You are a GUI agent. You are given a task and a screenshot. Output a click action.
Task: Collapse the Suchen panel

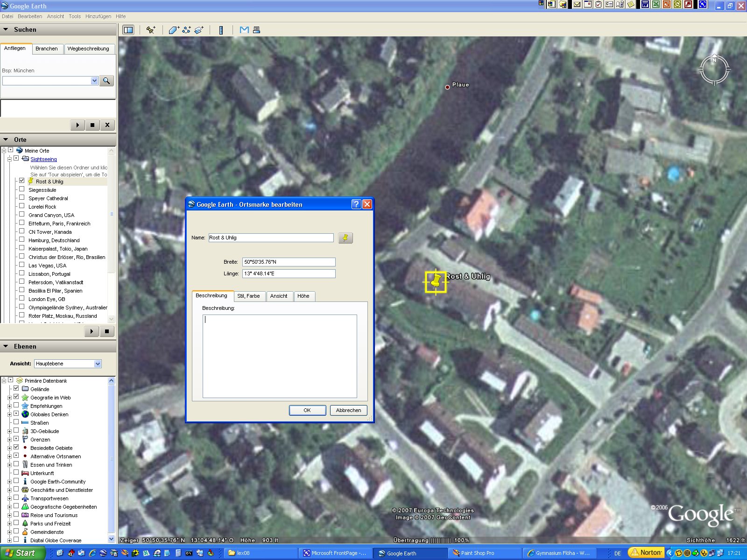[x=6, y=29]
